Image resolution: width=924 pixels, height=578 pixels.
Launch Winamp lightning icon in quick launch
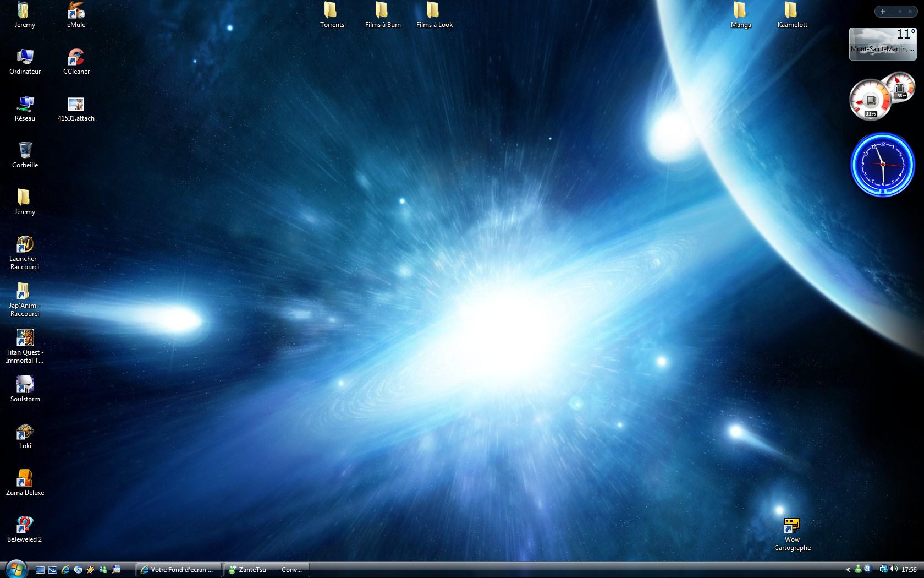coord(91,570)
